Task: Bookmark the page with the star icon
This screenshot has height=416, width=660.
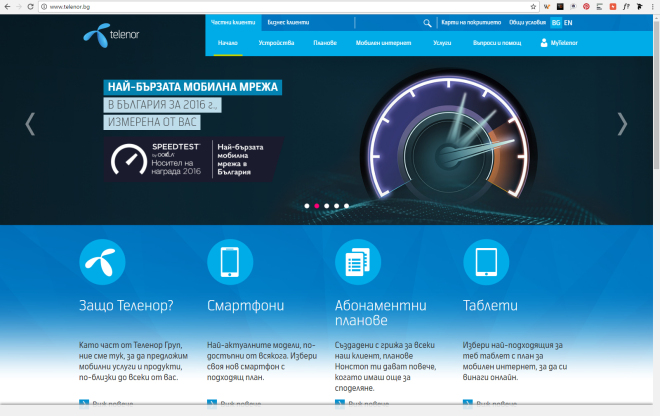Action: pos(534,6)
